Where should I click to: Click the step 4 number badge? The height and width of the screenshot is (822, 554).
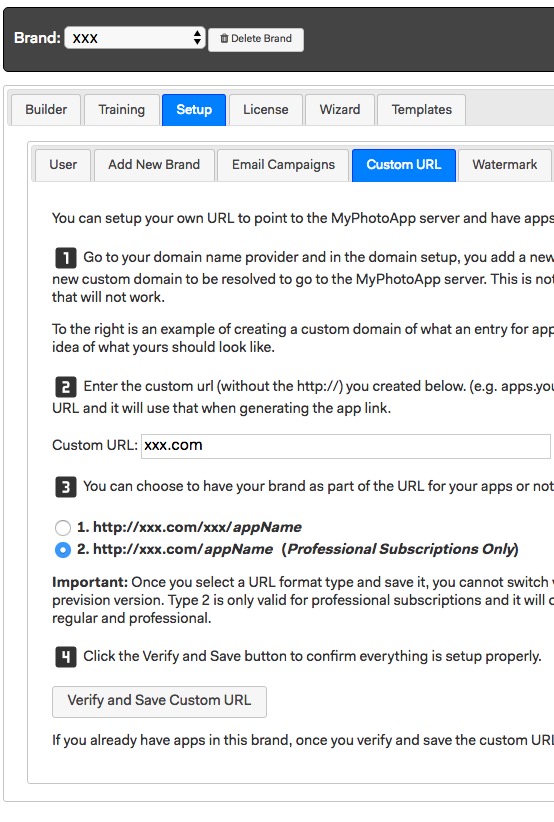(66, 657)
